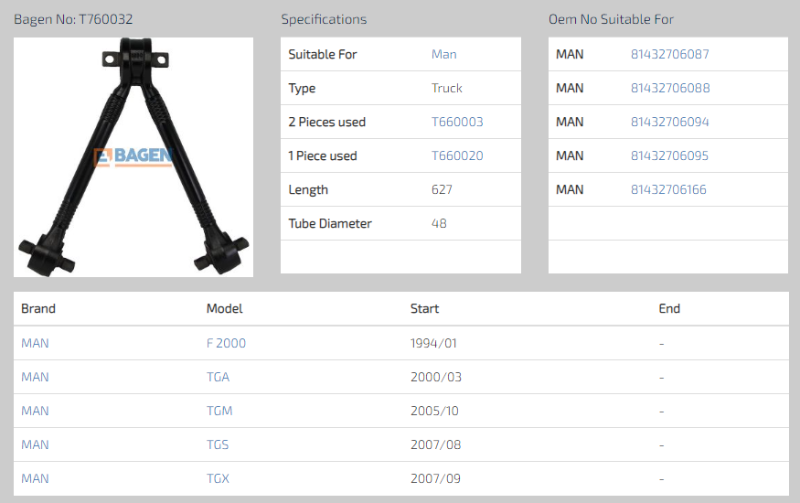Click the 'End' column header

coord(669,309)
